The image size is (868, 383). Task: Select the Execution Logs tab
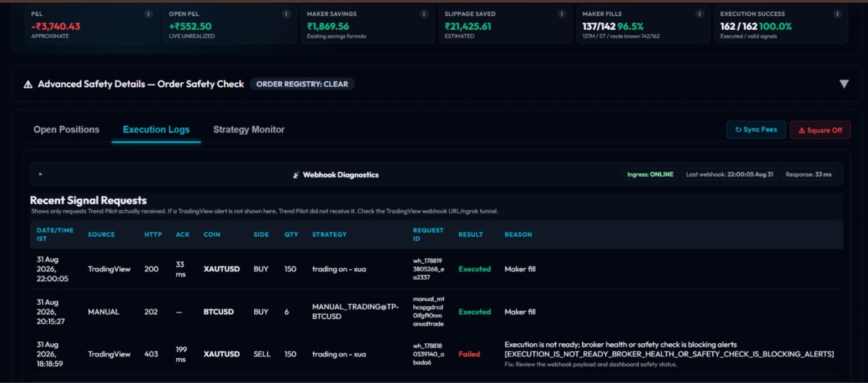tap(156, 130)
